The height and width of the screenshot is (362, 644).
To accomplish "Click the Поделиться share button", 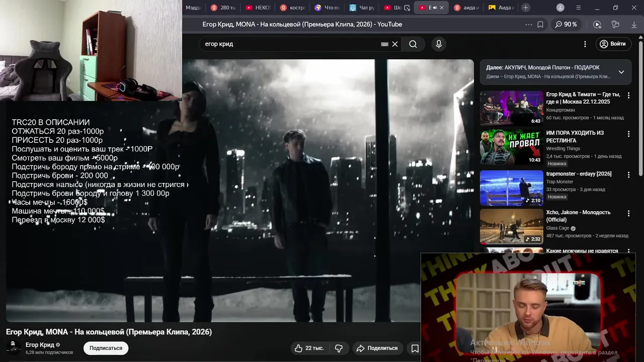I will [377, 348].
